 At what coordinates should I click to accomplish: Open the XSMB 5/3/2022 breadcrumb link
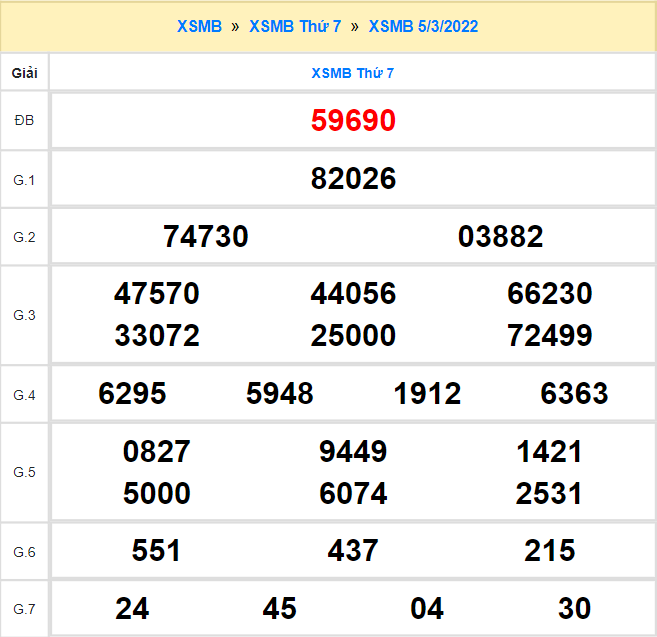point(423,26)
